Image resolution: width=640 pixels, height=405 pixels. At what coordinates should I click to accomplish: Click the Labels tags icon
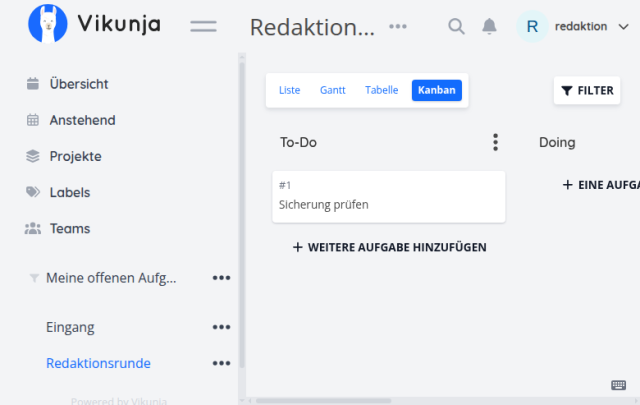(33, 192)
